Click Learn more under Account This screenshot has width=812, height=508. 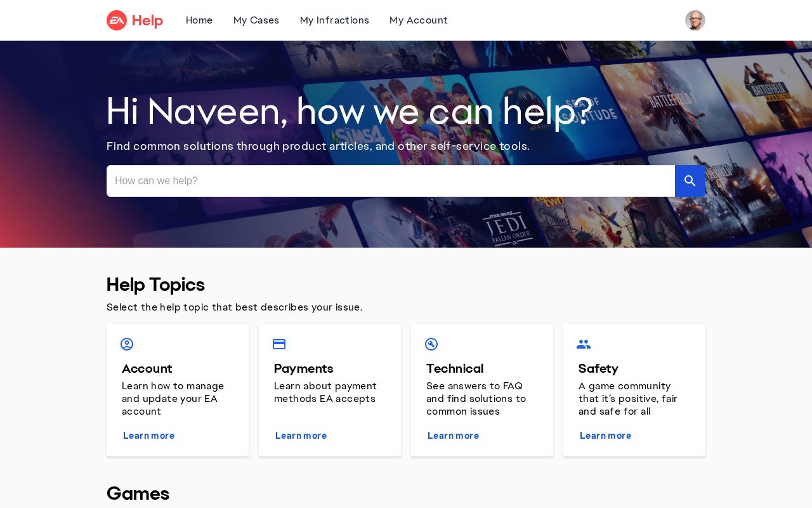click(x=149, y=436)
